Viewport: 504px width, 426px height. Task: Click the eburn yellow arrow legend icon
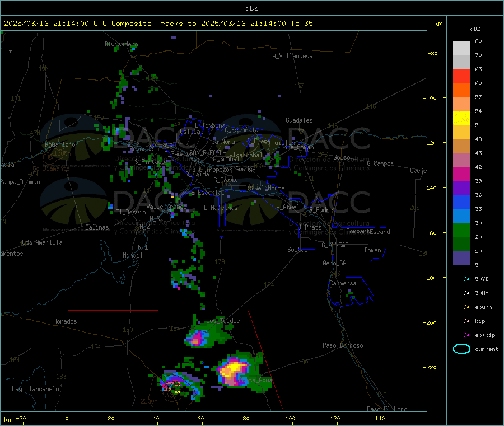(x=461, y=307)
